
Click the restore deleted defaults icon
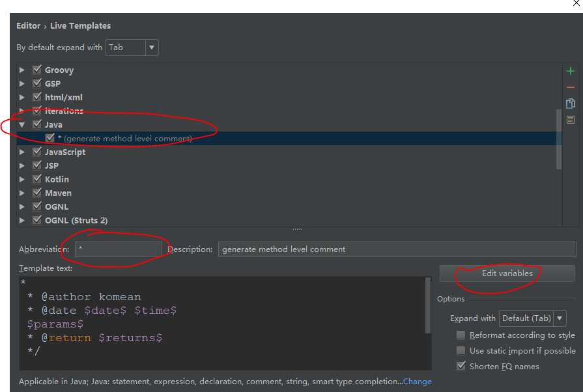tap(571, 120)
